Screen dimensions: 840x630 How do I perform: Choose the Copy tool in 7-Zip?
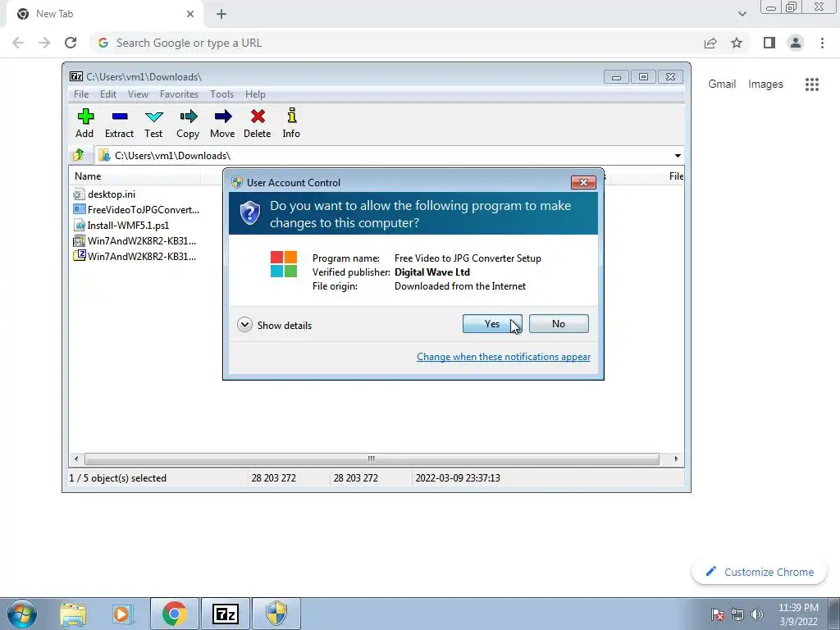pos(188,123)
